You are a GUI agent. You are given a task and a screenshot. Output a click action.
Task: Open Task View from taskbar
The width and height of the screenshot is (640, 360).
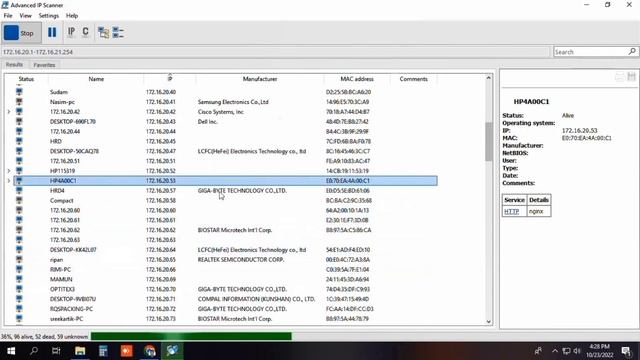click(x=56, y=351)
